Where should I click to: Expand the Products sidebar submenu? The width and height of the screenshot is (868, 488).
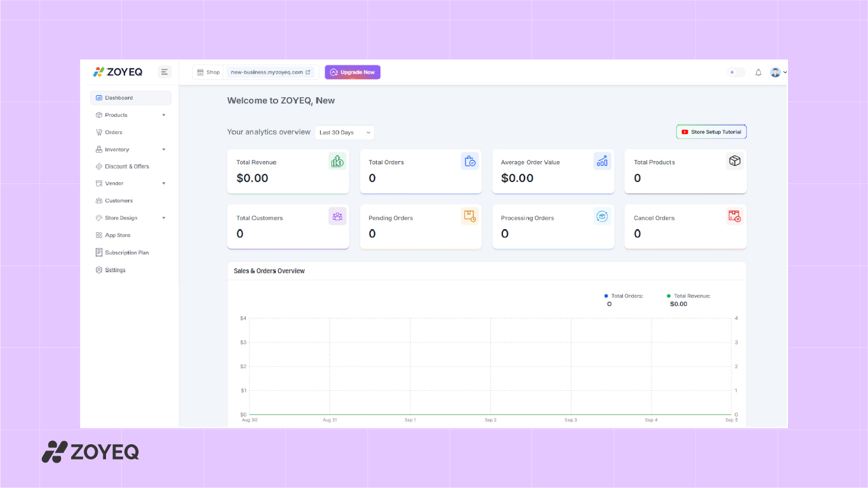pyautogui.click(x=163, y=115)
